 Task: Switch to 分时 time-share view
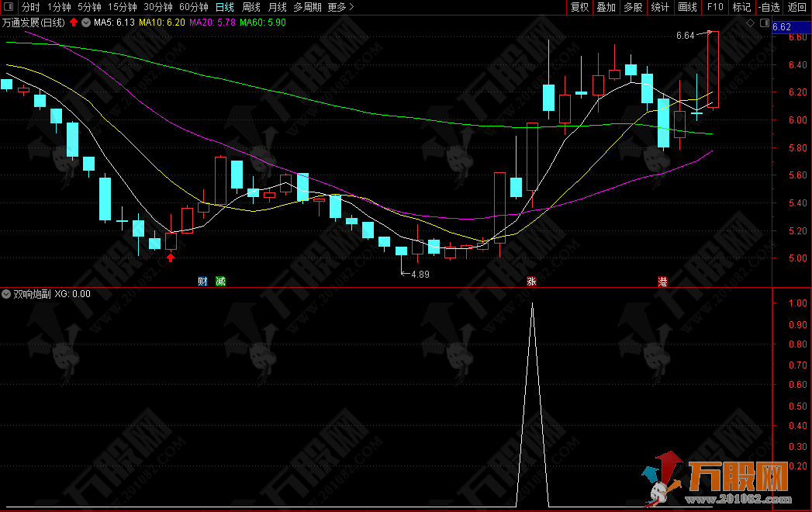[30, 7]
